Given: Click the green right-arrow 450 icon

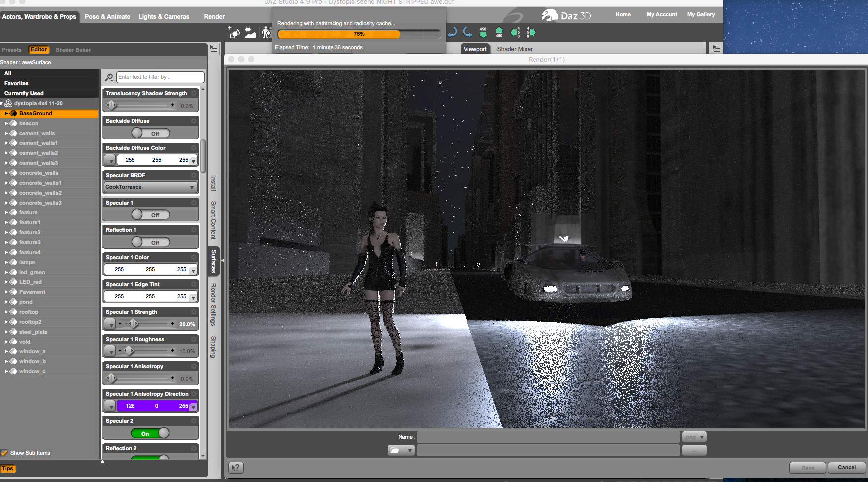Looking at the screenshot, I should point(531,33).
